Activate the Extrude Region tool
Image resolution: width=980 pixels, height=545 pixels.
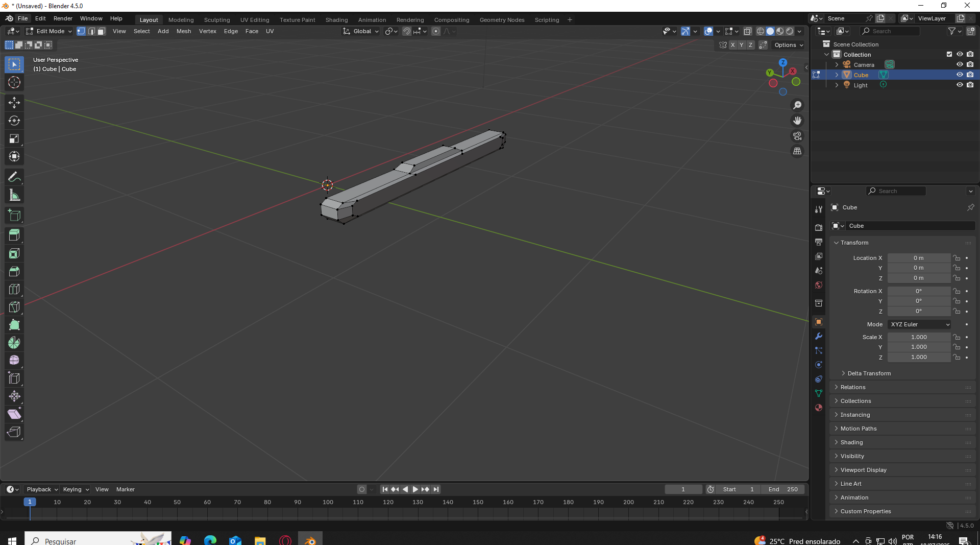pyautogui.click(x=14, y=235)
